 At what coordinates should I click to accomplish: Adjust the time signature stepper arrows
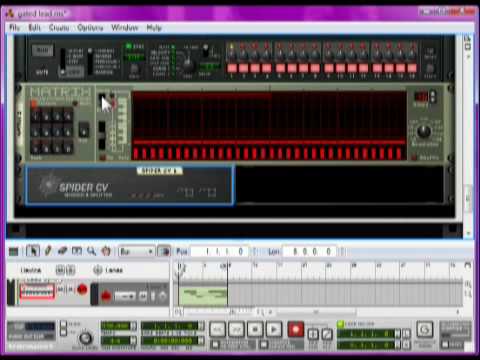(x=133, y=340)
